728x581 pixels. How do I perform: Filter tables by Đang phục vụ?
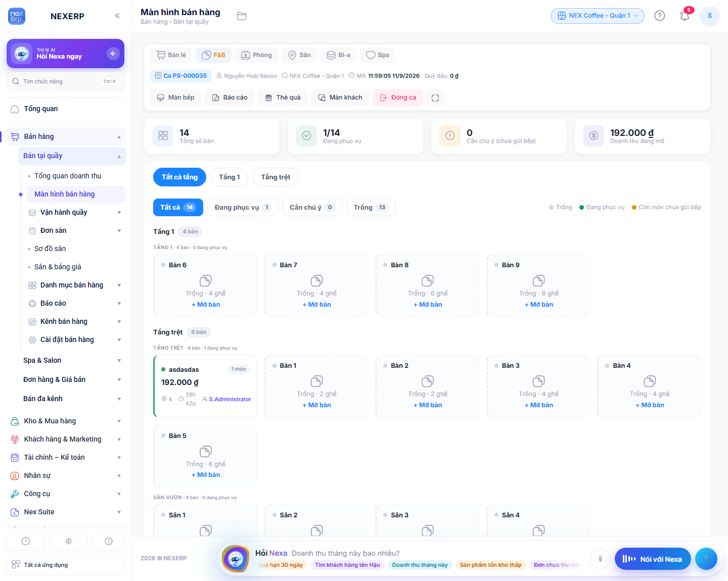click(243, 207)
